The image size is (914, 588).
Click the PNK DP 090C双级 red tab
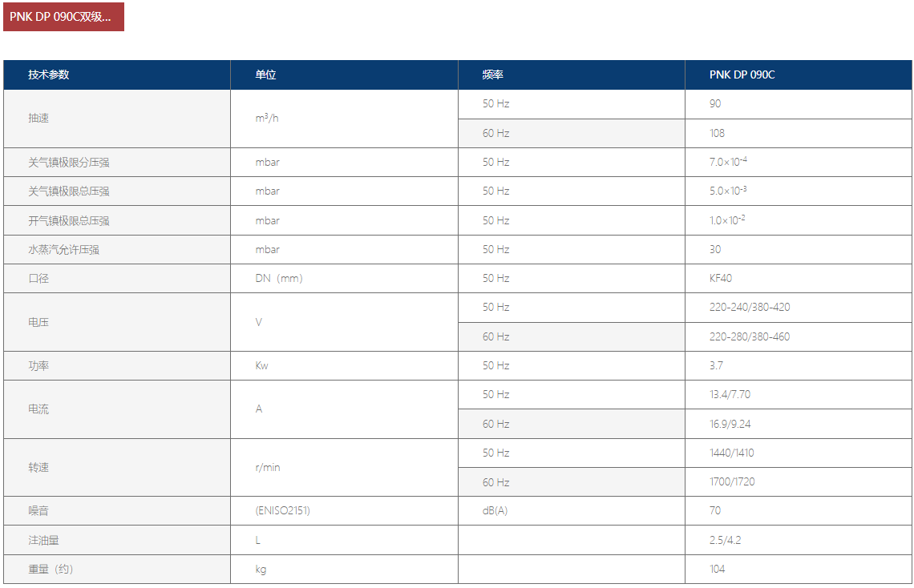tap(63, 17)
